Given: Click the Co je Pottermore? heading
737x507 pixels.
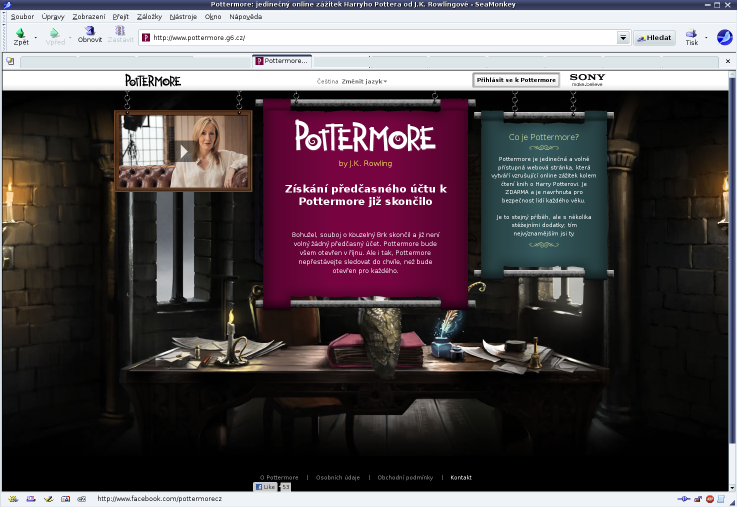Looking at the screenshot, I should (x=543, y=137).
